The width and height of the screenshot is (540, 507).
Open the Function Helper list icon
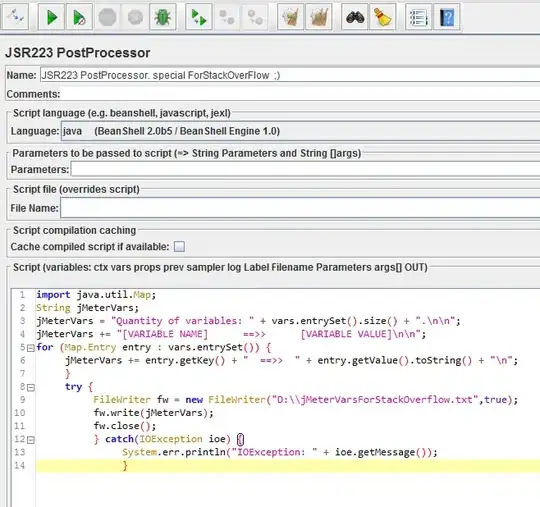point(418,17)
